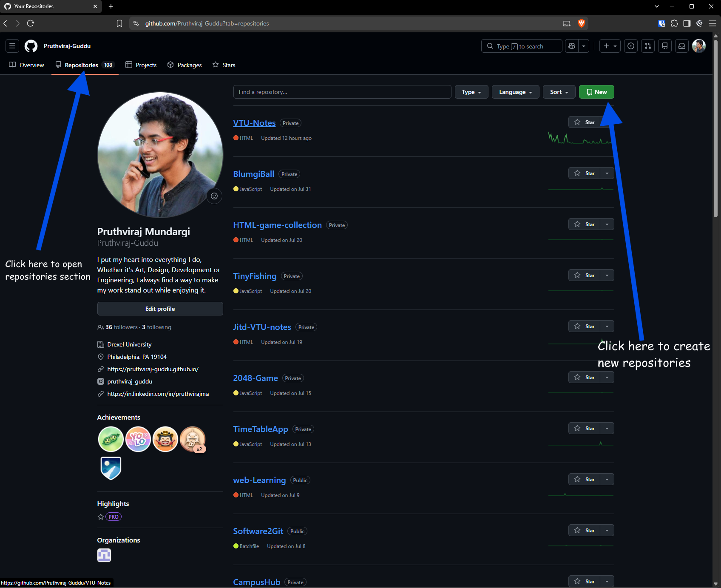
Task: Star the BlumgiBall repository
Action: point(584,173)
